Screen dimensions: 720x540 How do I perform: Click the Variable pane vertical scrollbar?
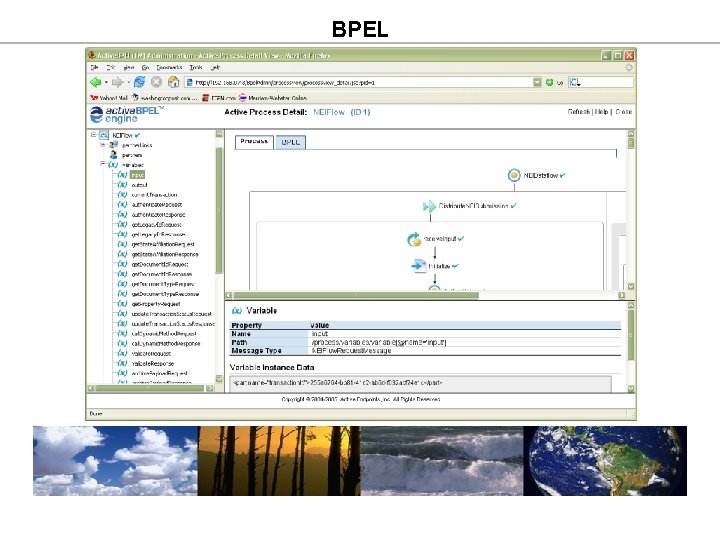[x=631, y=335]
